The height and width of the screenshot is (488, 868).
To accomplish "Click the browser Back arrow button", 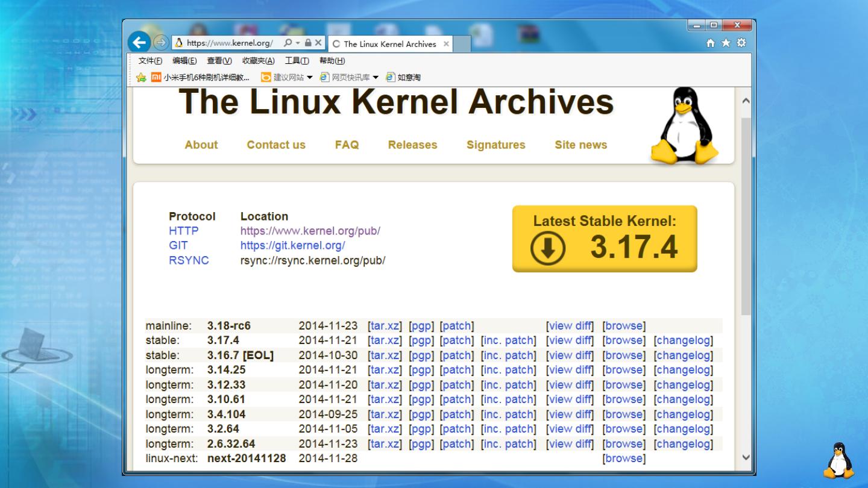I will [x=140, y=43].
